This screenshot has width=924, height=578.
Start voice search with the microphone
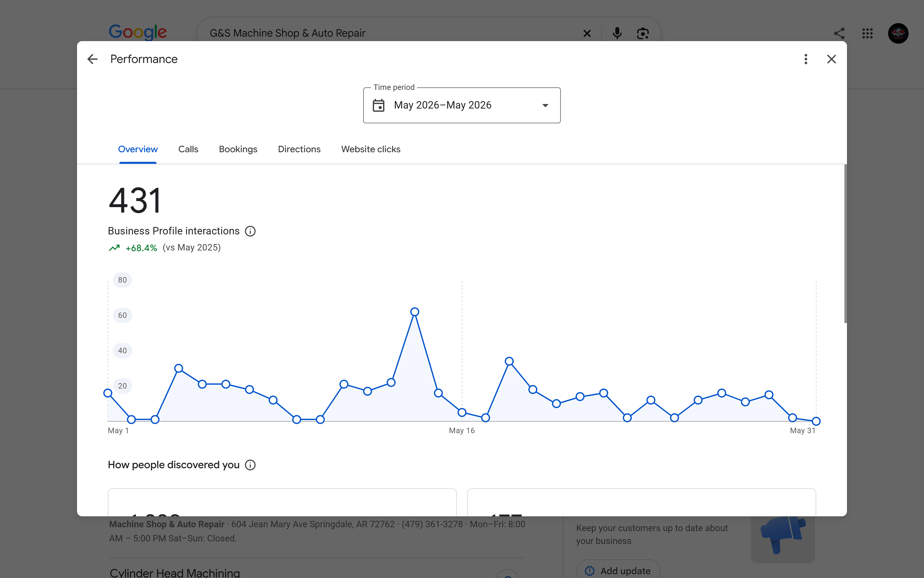point(617,34)
